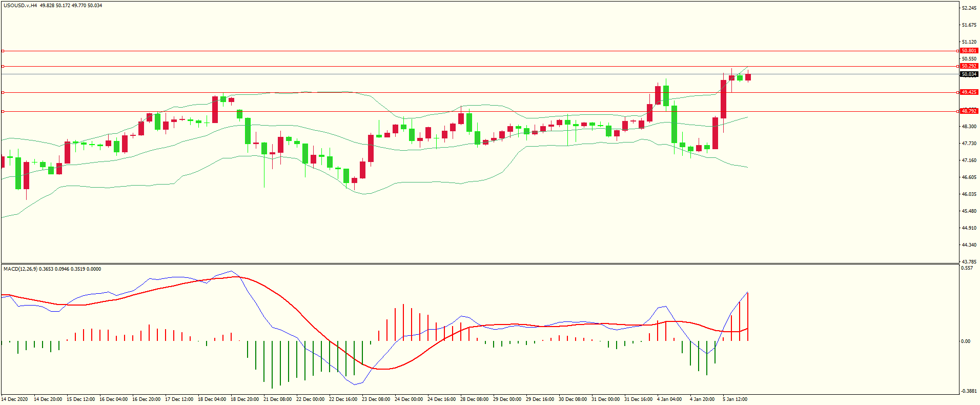This screenshot has width=980, height=405.
Task: Click the 16 Dec 20:00 time label
Action: pos(147,399)
